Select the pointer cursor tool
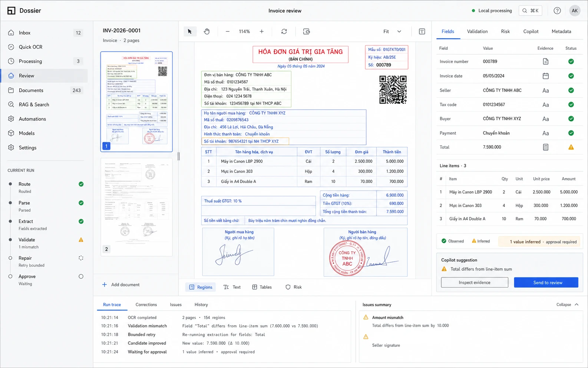 pyautogui.click(x=190, y=32)
